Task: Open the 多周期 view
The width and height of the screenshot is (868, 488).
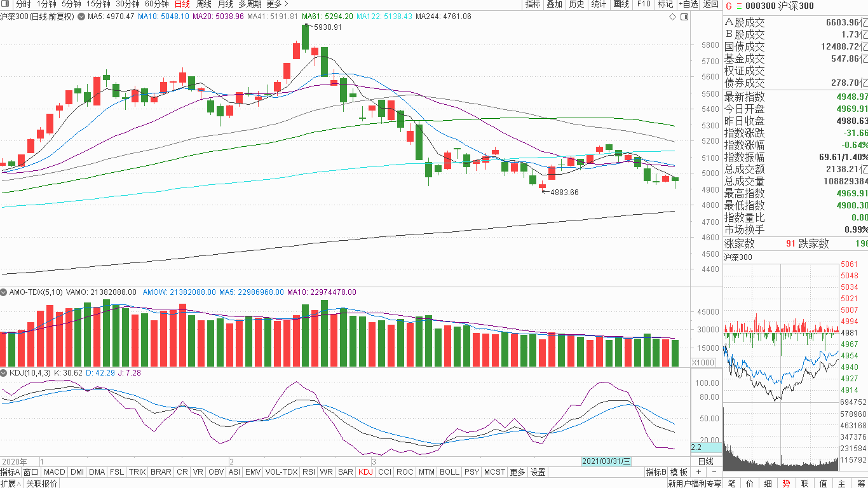Action: 250,4
